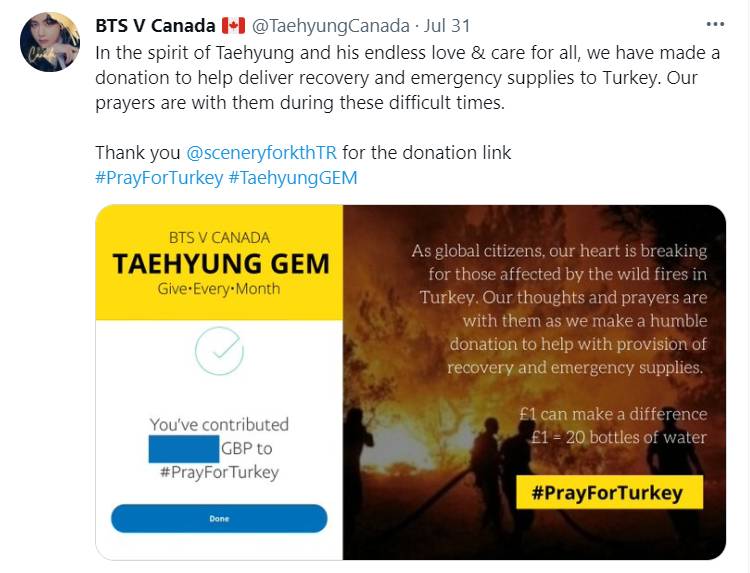Click the blue redacted amount box
The width and height of the screenshot is (750, 573).
pyautogui.click(x=184, y=448)
